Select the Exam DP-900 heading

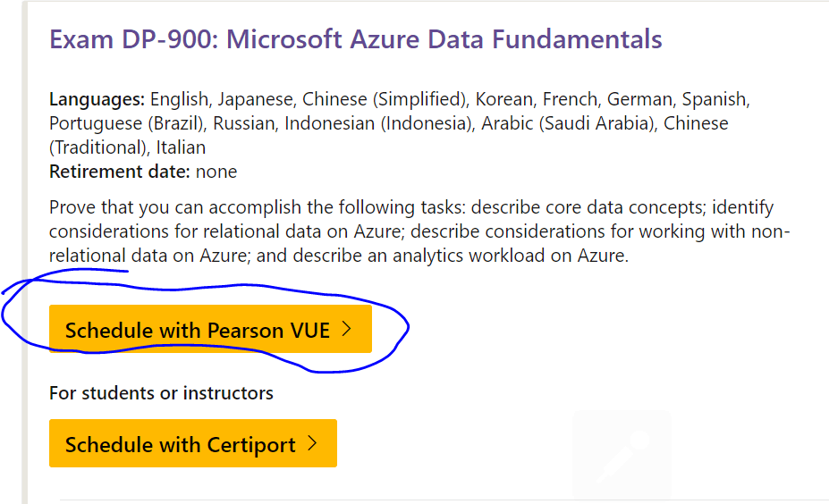tap(355, 39)
